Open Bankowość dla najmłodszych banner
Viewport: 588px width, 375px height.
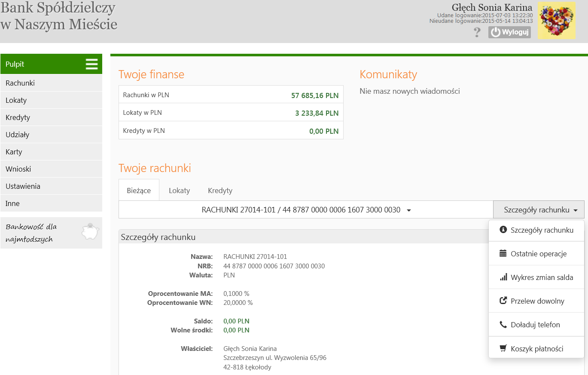click(x=52, y=233)
